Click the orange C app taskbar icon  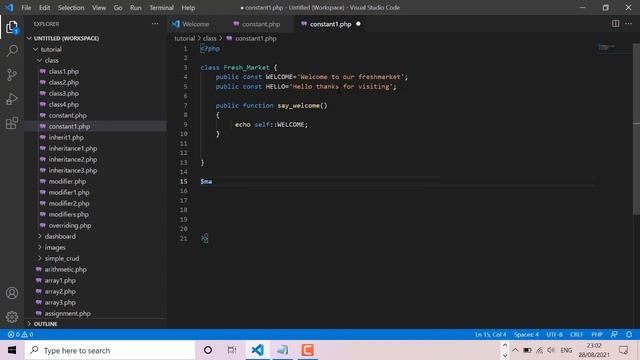[307, 350]
